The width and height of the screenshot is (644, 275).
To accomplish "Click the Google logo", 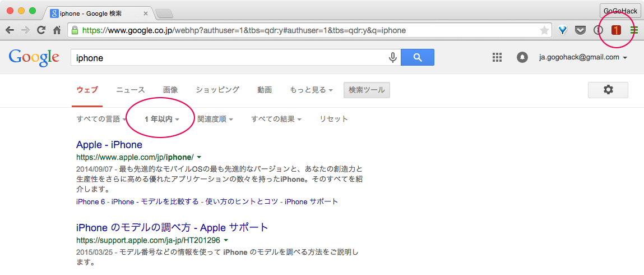I will point(34,58).
